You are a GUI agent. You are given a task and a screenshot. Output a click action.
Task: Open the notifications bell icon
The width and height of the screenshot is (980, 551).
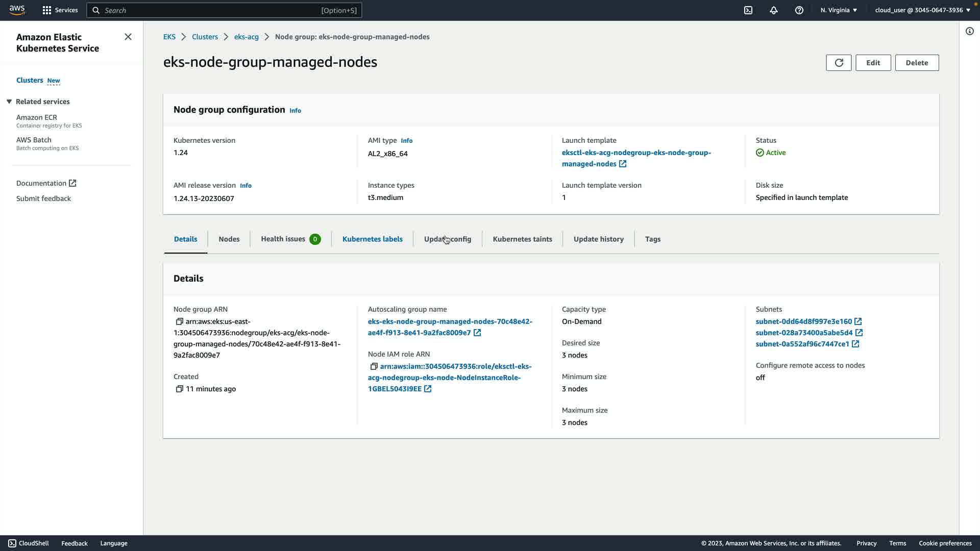774,10
